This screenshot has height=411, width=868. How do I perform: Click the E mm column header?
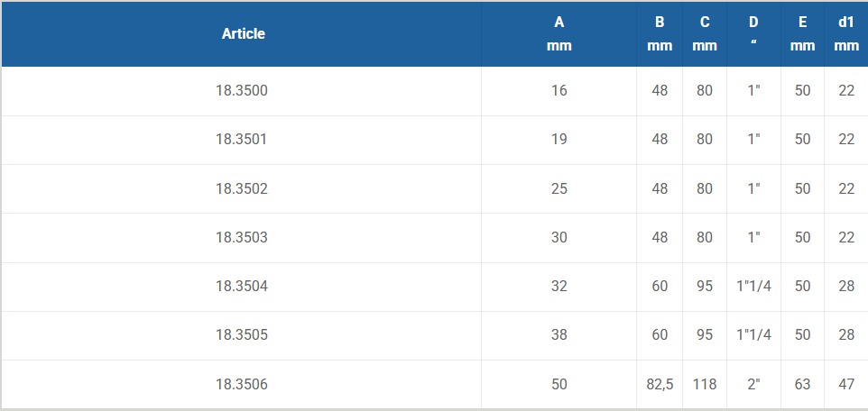(802, 34)
